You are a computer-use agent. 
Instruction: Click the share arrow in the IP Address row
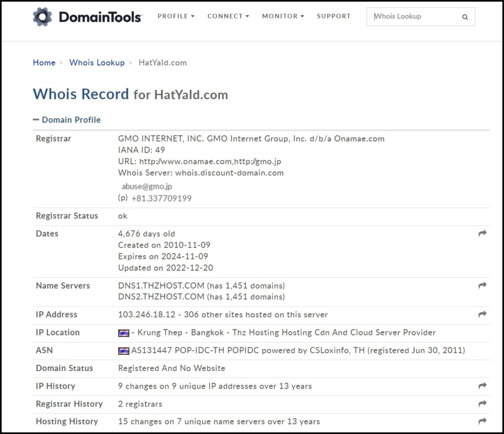pyautogui.click(x=482, y=314)
